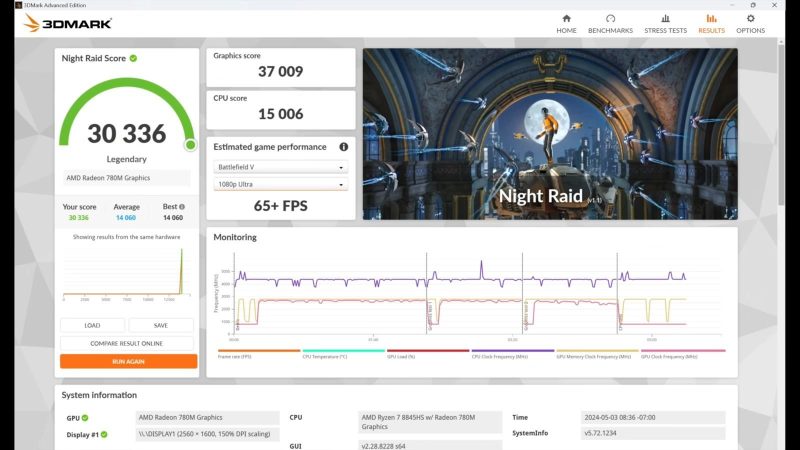Click the RUN AGAIN button
This screenshot has width=800, height=450.
[x=128, y=361]
